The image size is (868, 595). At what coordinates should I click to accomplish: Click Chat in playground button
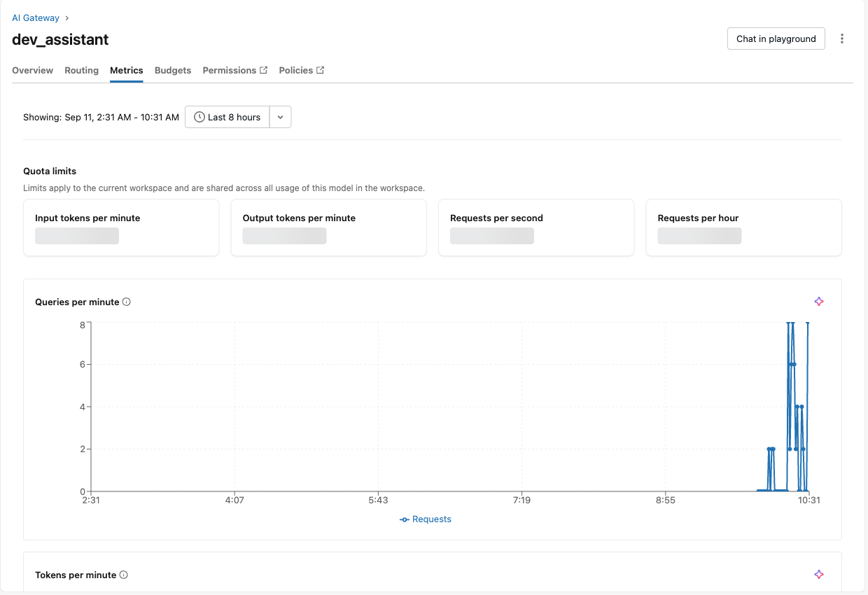[x=776, y=38]
